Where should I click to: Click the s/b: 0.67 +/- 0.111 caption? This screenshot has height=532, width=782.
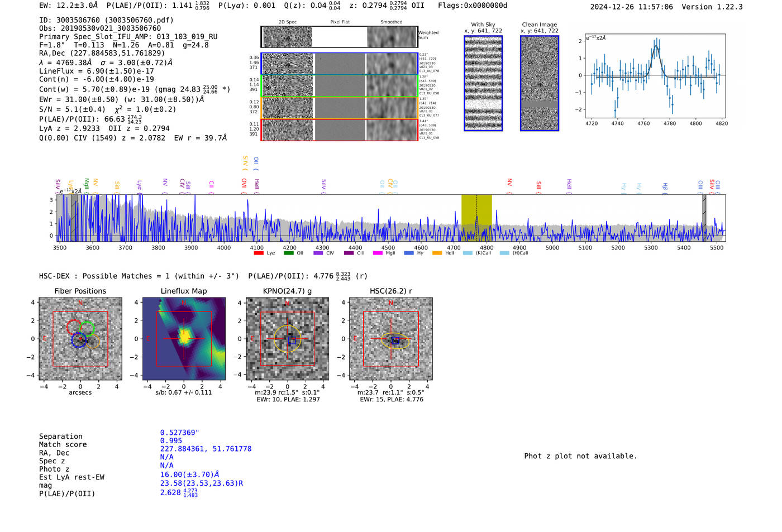coord(184,392)
